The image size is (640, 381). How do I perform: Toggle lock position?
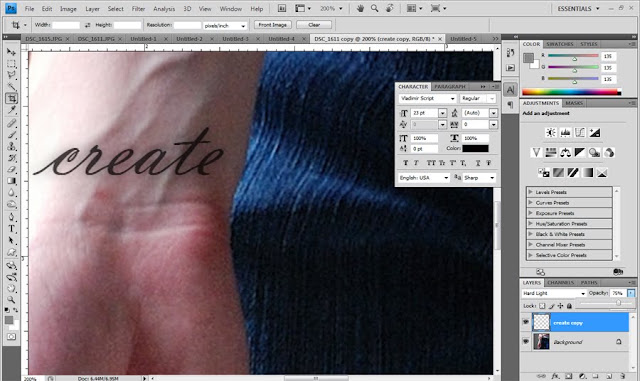(x=560, y=306)
